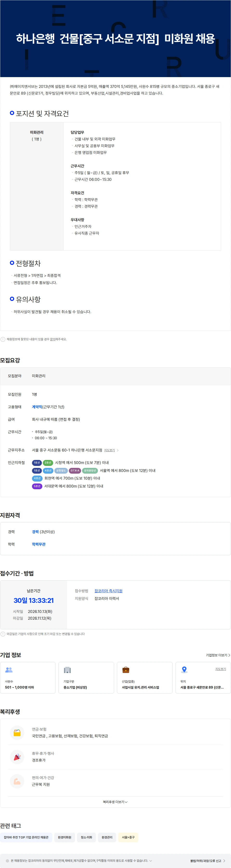The image size is (231, 868).
Task: Click the 근무복 지원 benefit text
Action: pos(41,784)
